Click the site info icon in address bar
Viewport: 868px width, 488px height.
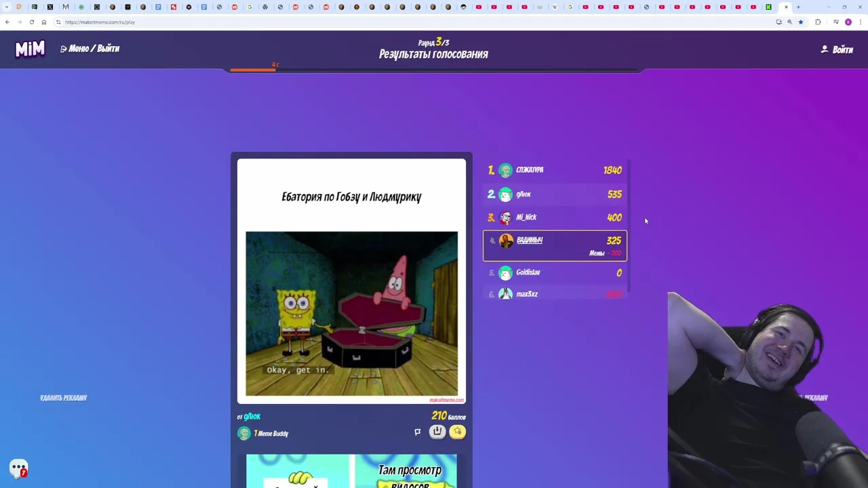tap(58, 22)
